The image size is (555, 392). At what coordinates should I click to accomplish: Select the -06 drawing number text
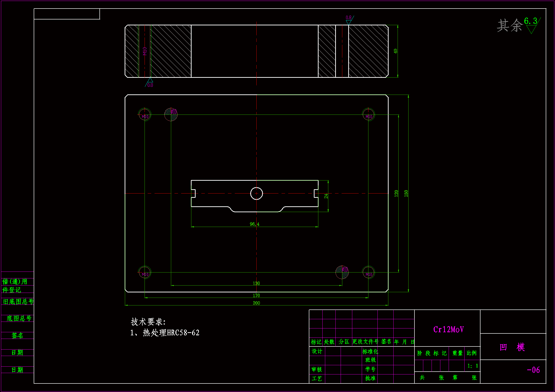pyautogui.click(x=533, y=370)
